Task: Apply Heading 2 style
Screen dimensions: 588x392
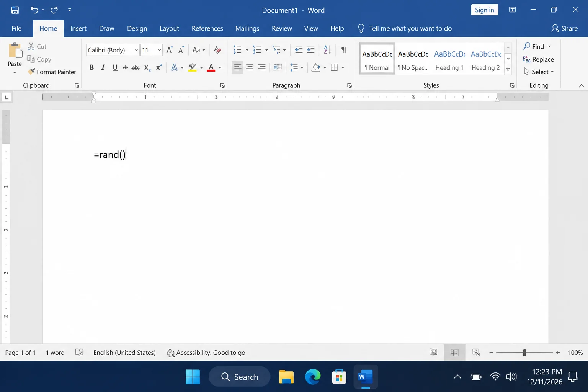Action: point(486,59)
